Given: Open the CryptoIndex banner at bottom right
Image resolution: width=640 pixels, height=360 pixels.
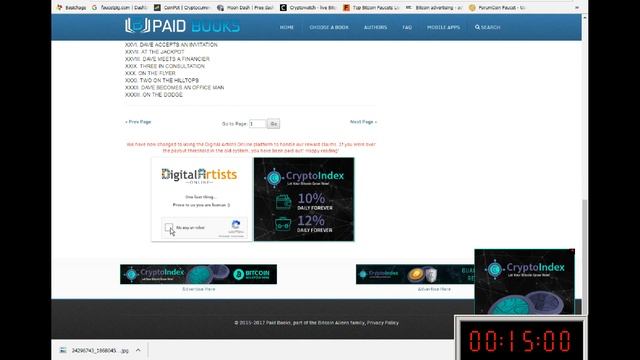Looking at the screenshot, I should coord(415,274).
